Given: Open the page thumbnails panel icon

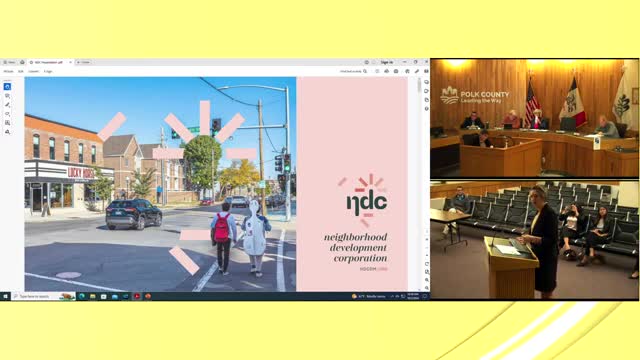Looking at the screenshot, I should 426,100.
